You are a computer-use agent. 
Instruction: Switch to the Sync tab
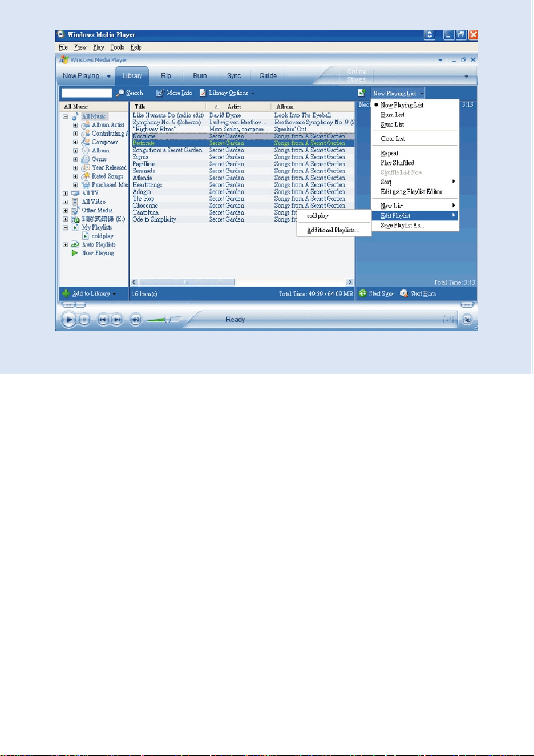point(234,76)
